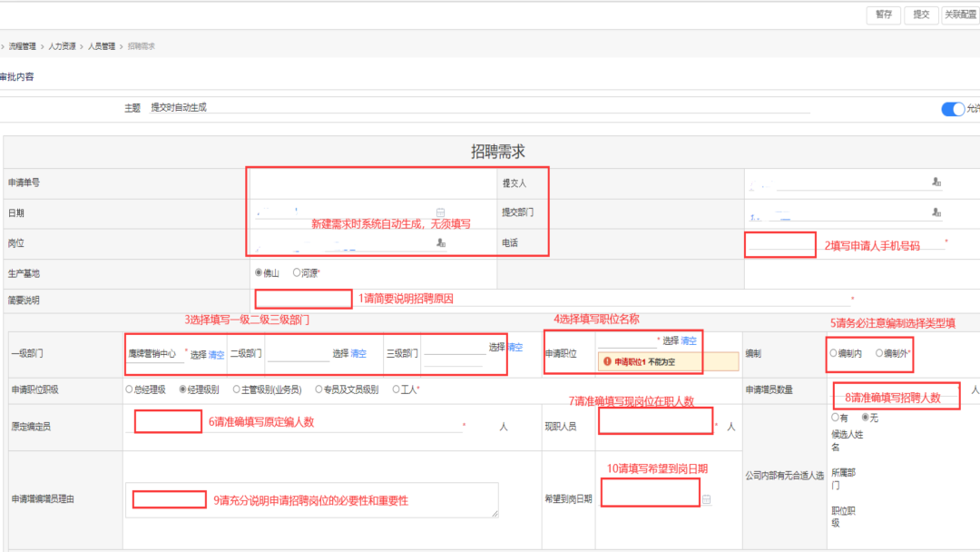The height and width of the screenshot is (552, 980).
Task: Click the 现职人员 number field
Action: tap(656, 425)
